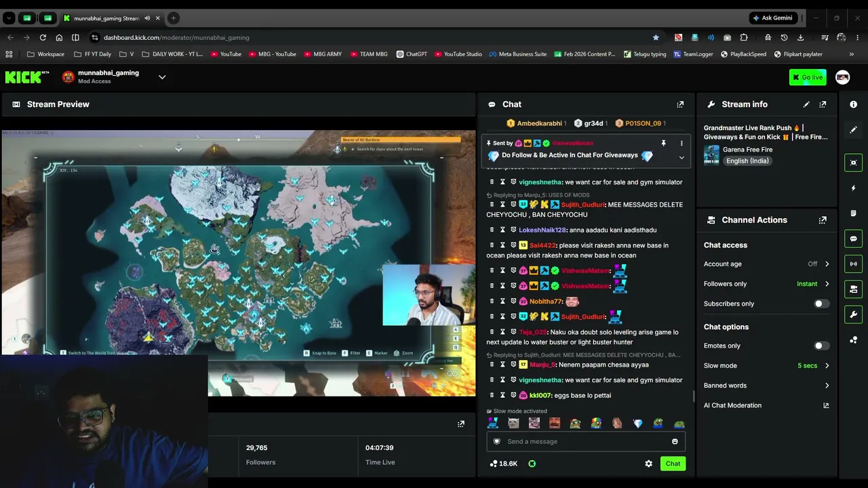Open the Meta Business Suite bookmark

click(517, 54)
